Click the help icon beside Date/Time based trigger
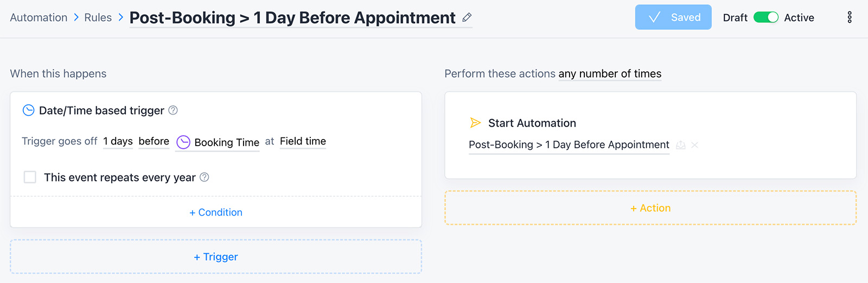The height and width of the screenshot is (283, 868). (x=173, y=110)
